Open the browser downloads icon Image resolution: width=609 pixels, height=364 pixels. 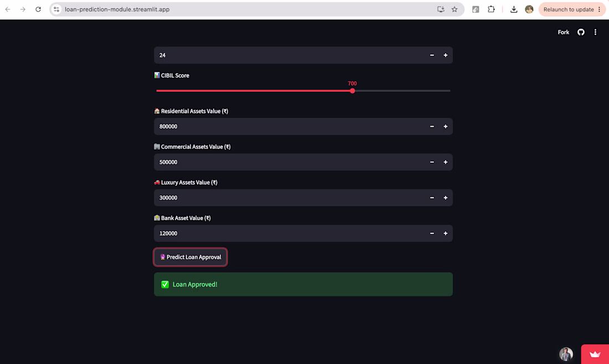click(x=514, y=9)
